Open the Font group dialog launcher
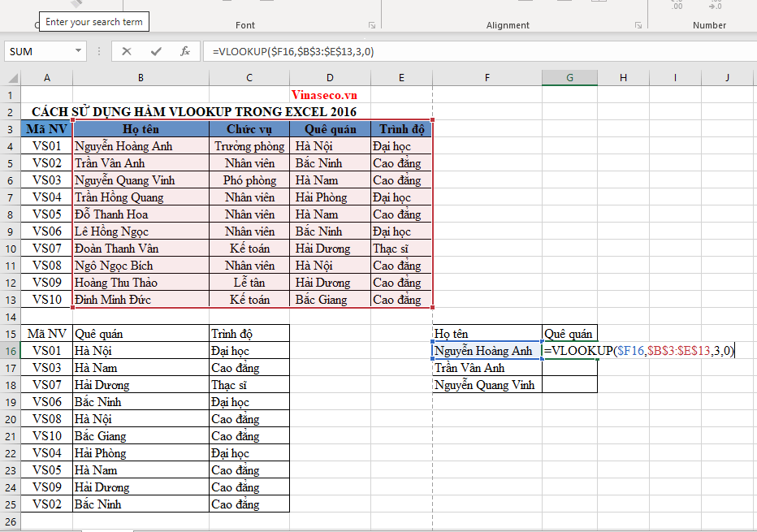This screenshot has width=757, height=532. [372, 25]
